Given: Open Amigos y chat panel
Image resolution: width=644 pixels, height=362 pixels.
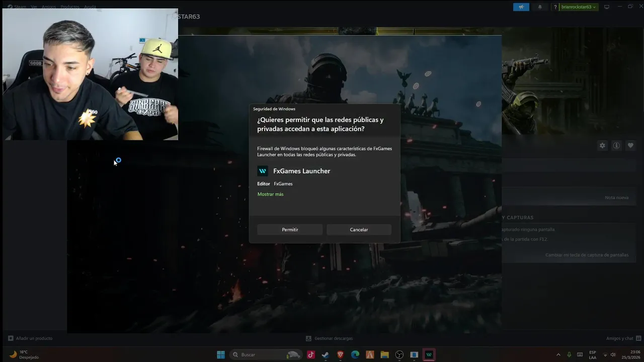Looking at the screenshot, I should (x=624, y=338).
